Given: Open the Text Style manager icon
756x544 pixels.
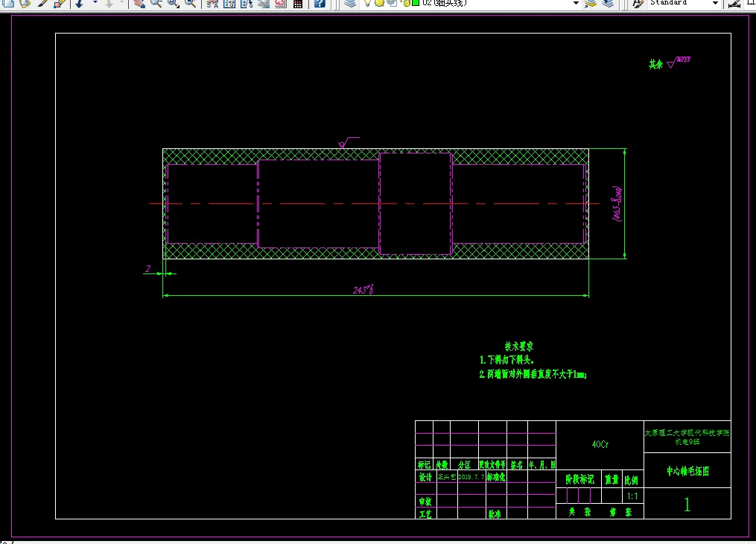Looking at the screenshot, I should (x=638, y=4).
